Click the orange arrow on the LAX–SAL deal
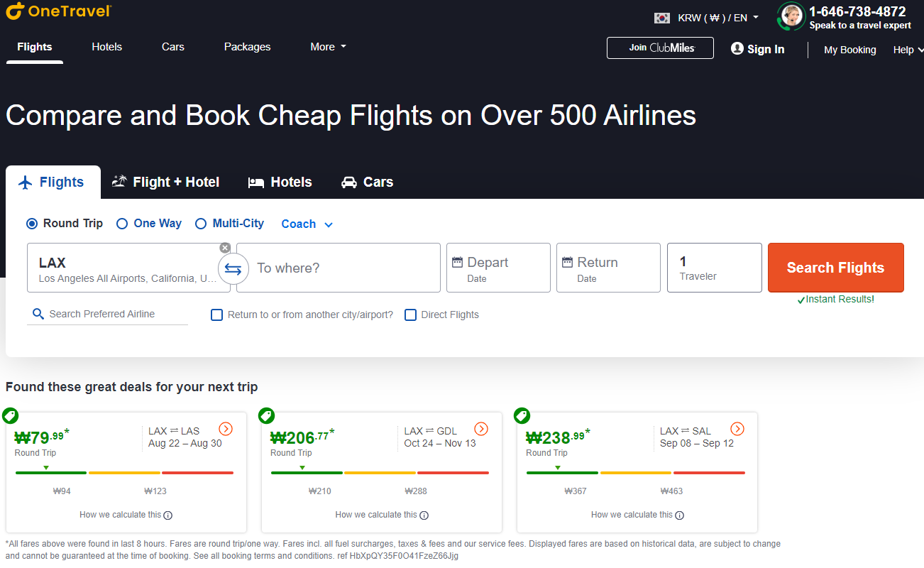Screen dimensions: 924x568 point(737,429)
